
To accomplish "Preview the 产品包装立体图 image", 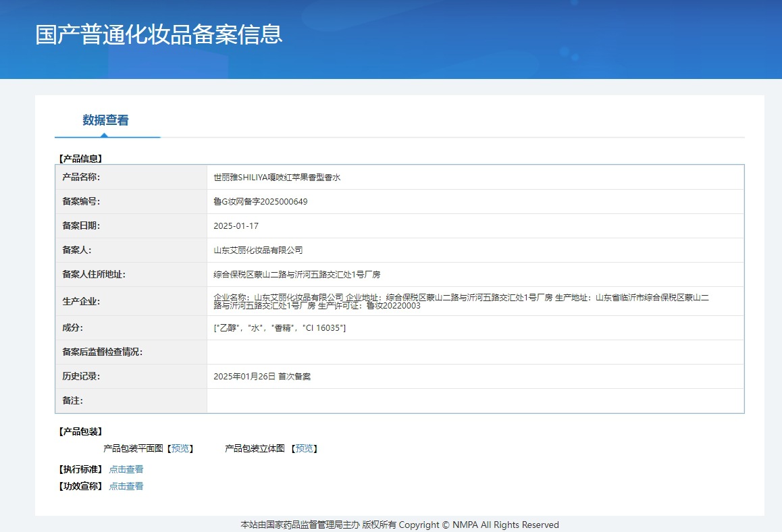I will pyautogui.click(x=304, y=449).
